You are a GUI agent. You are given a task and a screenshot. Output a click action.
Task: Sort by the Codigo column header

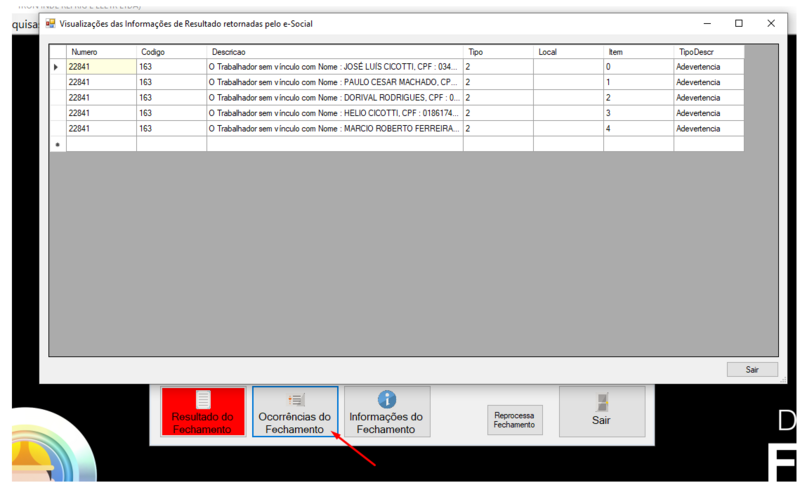[x=171, y=52]
